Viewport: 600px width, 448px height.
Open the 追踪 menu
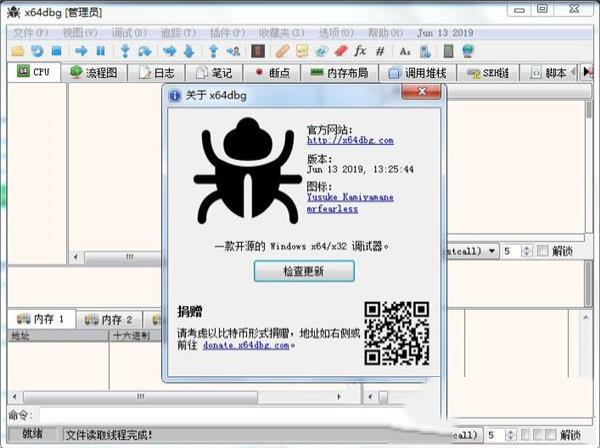coord(178,33)
